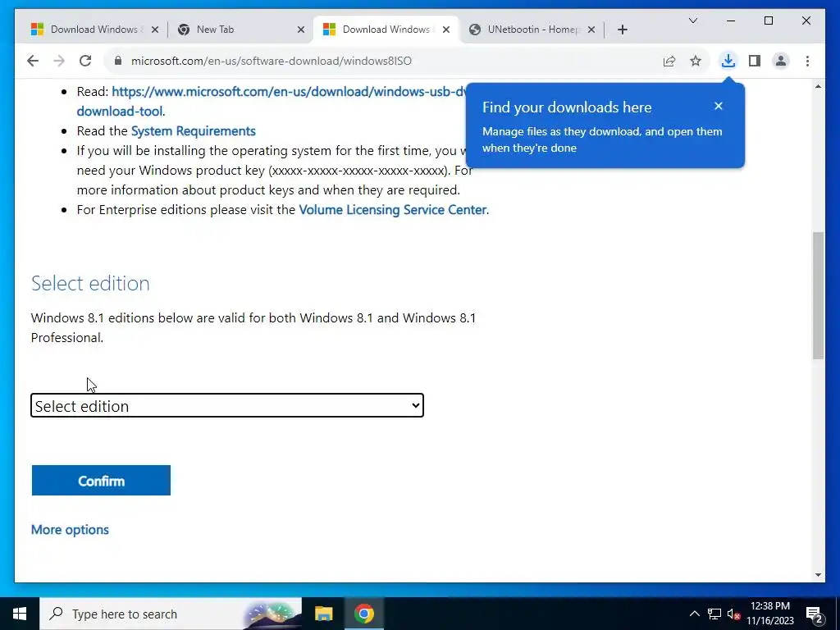Bookmark this tab with the star icon
840x630 pixels.
pyautogui.click(x=696, y=61)
